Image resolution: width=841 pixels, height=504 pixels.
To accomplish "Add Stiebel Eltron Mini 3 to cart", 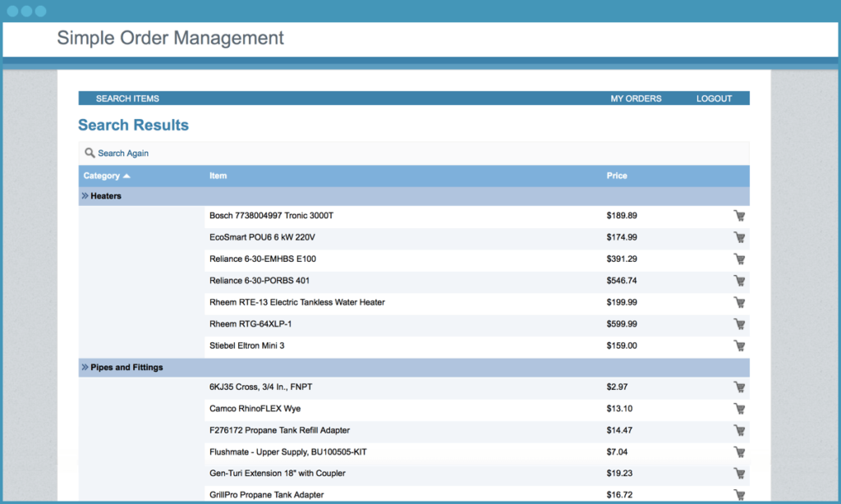I will (738, 346).
